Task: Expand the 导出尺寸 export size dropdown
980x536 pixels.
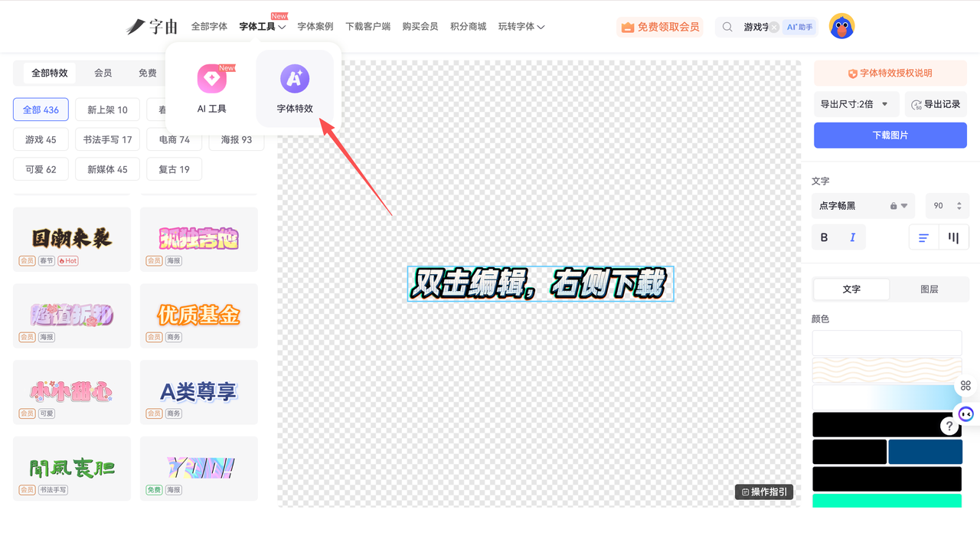Action: (855, 104)
